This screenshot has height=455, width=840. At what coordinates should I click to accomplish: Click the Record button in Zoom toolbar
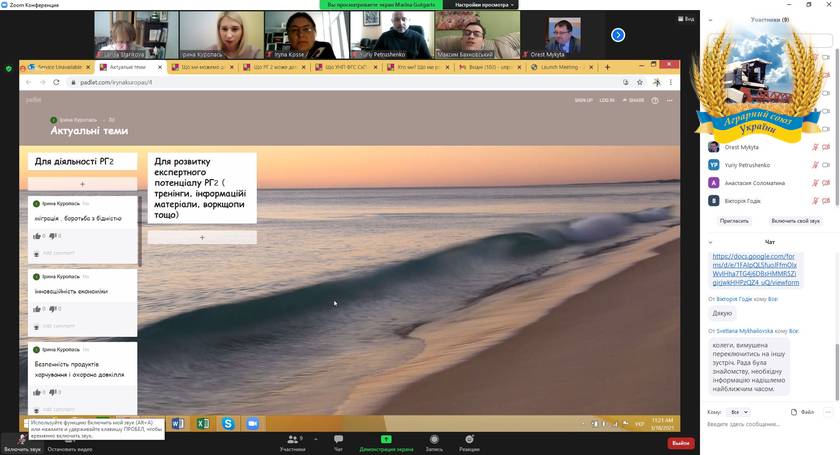(434, 443)
